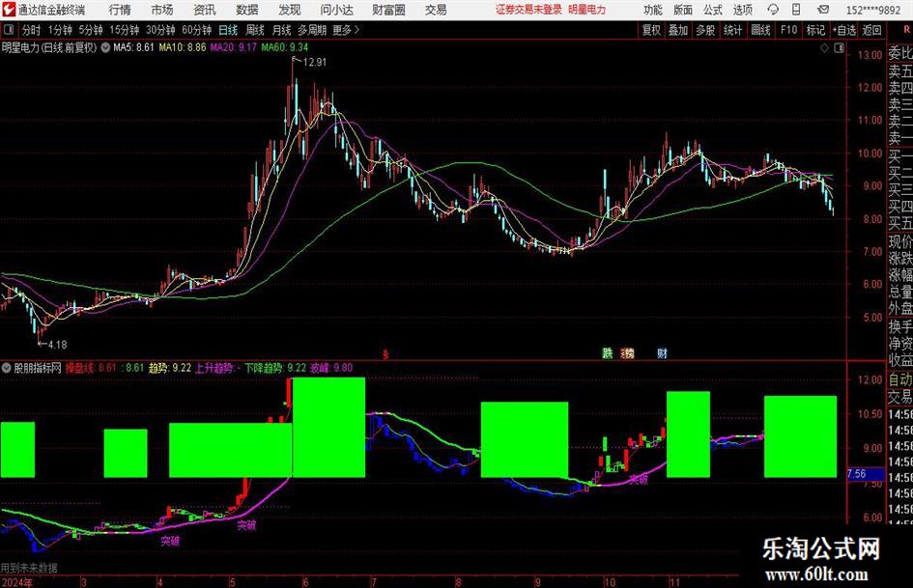Click the 明星电力 stock name in title bar

click(x=587, y=10)
